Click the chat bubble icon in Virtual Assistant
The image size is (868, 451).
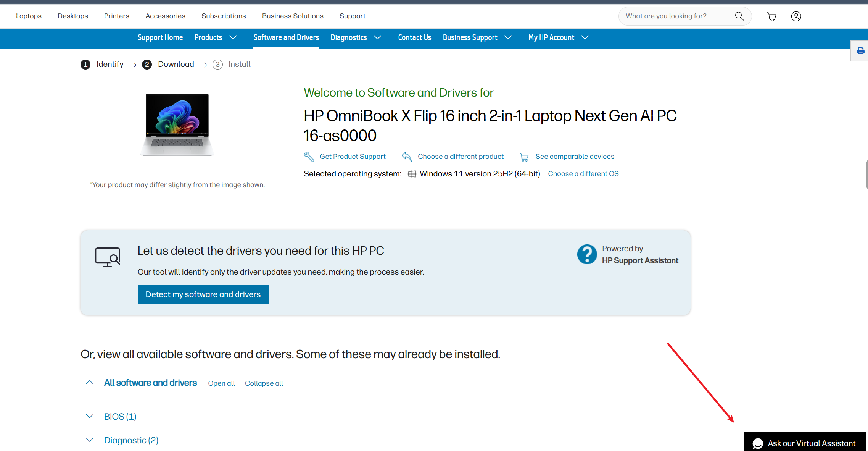click(x=758, y=443)
